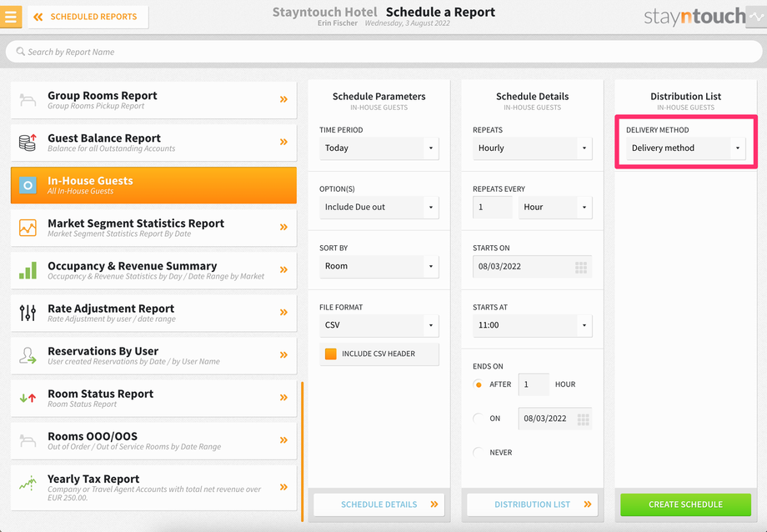Select the Guest Balance Report title

pyautogui.click(x=104, y=138)
